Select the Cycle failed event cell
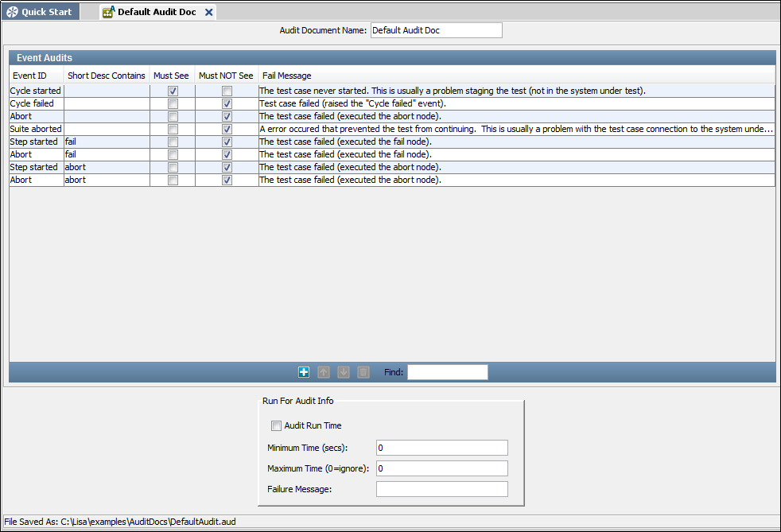The width and height of the screenshot is (781, 532). click(37, 103)
